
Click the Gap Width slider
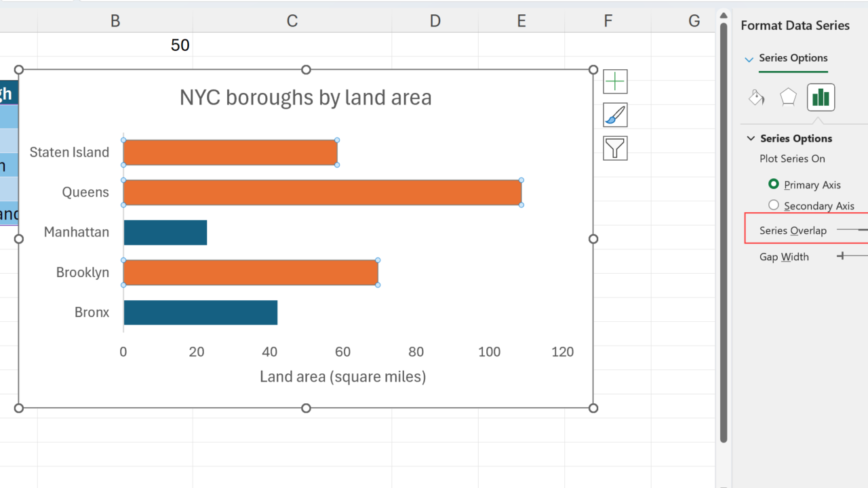852,256
